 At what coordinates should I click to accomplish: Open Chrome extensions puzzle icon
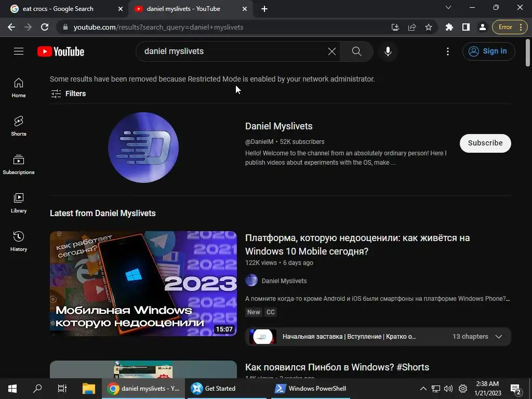point(449,27)
